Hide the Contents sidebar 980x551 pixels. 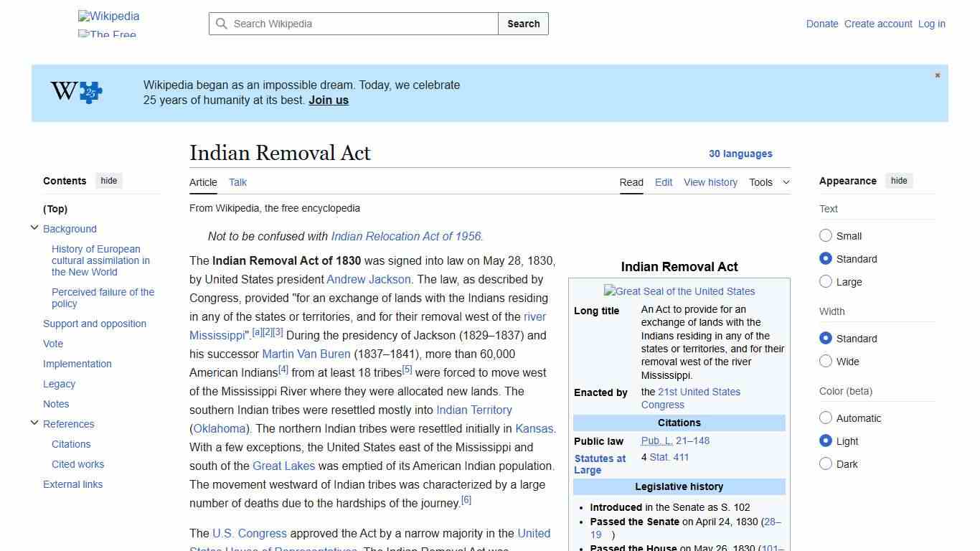108,181
